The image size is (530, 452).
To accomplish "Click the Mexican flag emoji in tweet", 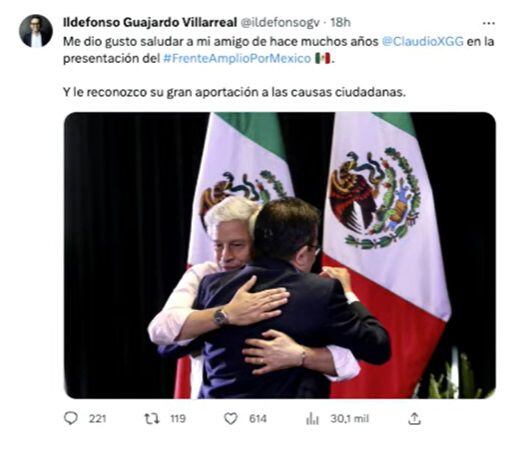I will point(322,59).
